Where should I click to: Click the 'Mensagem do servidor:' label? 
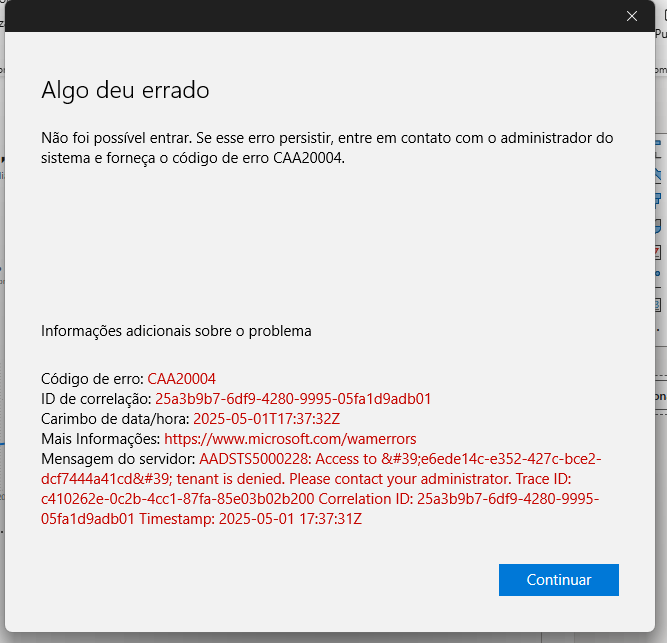tap(118, 459)
